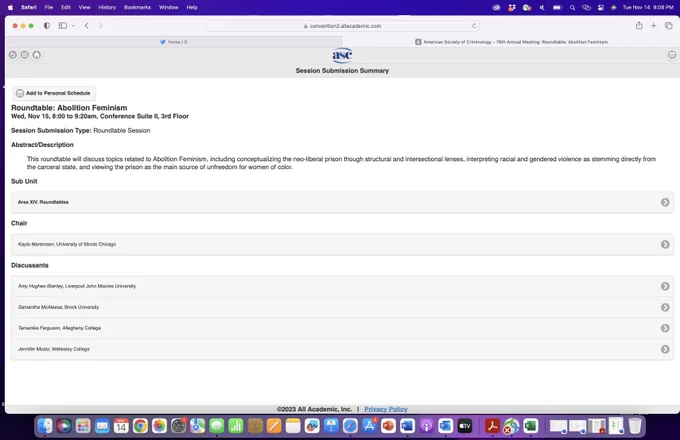680x440 pixels.
Task: Open the Window menu
Action: 168,7
